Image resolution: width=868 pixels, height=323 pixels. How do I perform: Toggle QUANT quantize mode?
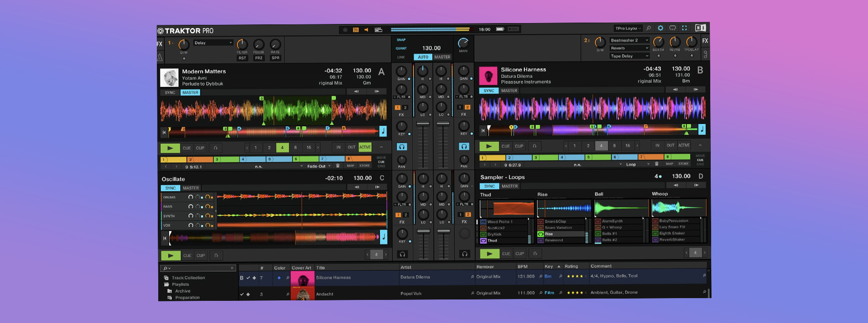[401, 48]
